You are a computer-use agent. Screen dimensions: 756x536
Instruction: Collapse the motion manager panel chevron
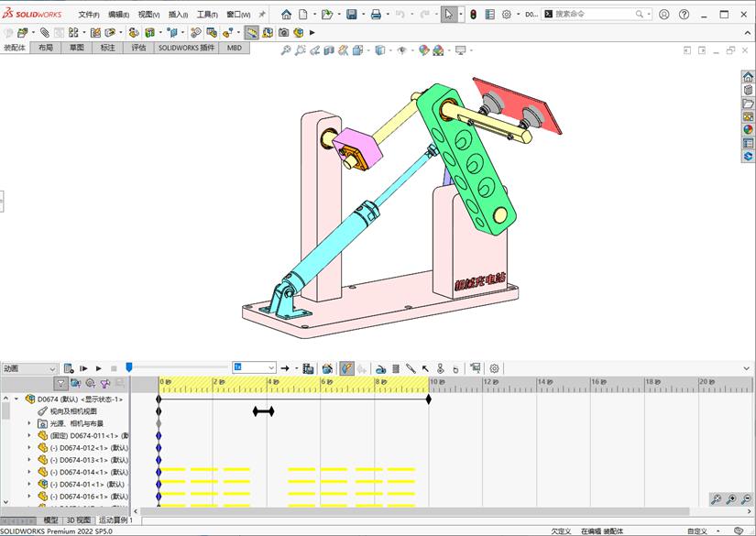pos(746,368)
